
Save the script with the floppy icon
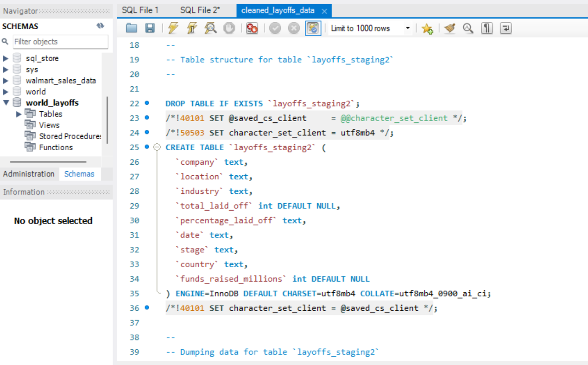coord(150,28)
